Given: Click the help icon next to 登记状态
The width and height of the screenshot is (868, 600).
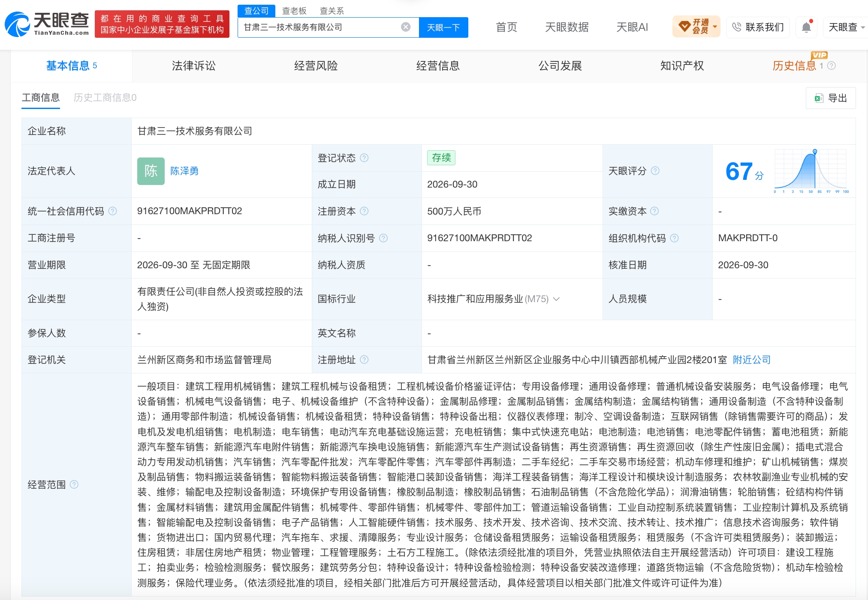Looking at the screenshot, I should [364, 158].
